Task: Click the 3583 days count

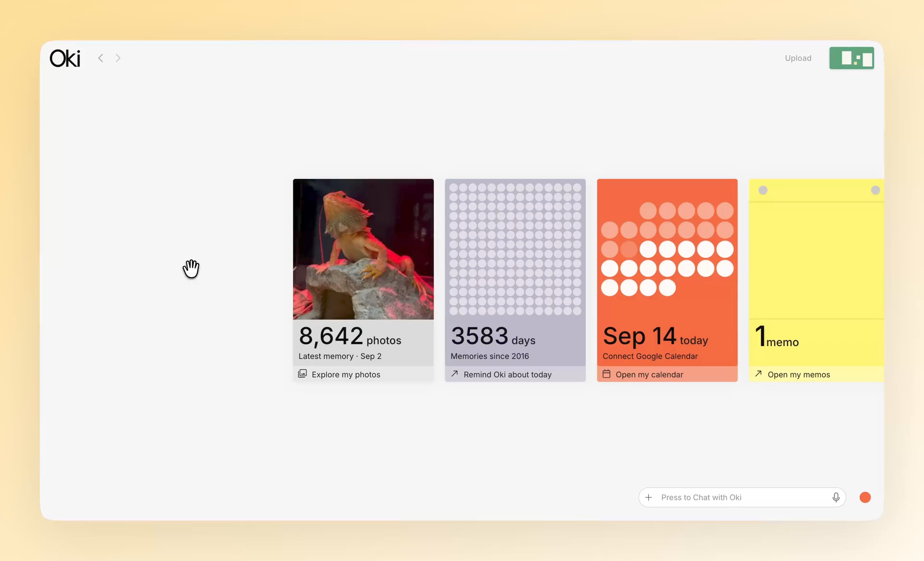Action: pyautogui.click(x=493, y=336)
